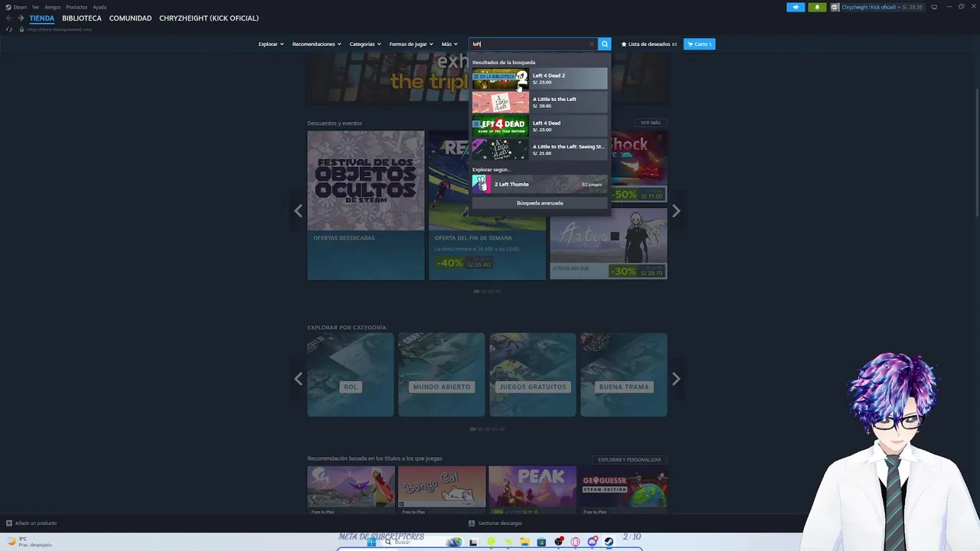Open the Productos menu
Image resolution: width=980 pixels, height=551 pixels.
coord(77,7)
